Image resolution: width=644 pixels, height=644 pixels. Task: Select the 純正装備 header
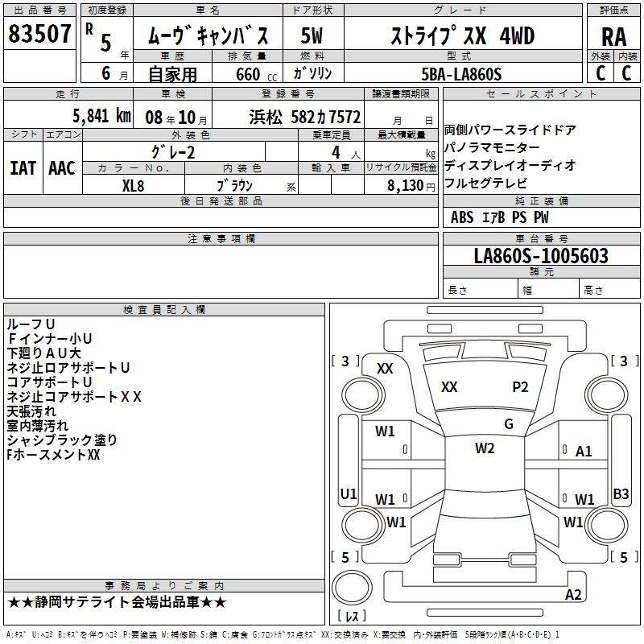(541, 200)
